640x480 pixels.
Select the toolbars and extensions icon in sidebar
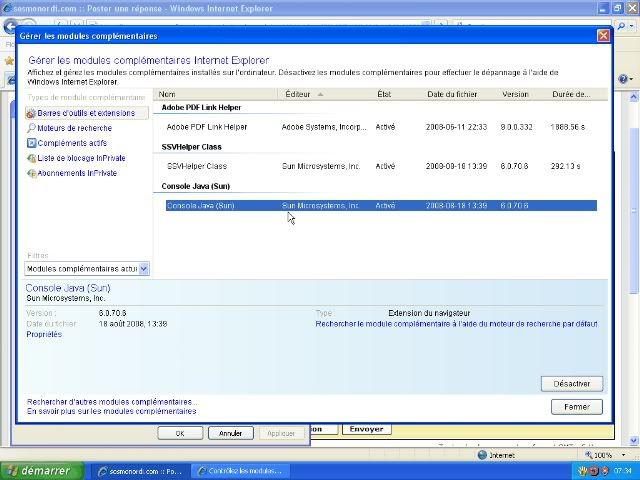point(31,113)
